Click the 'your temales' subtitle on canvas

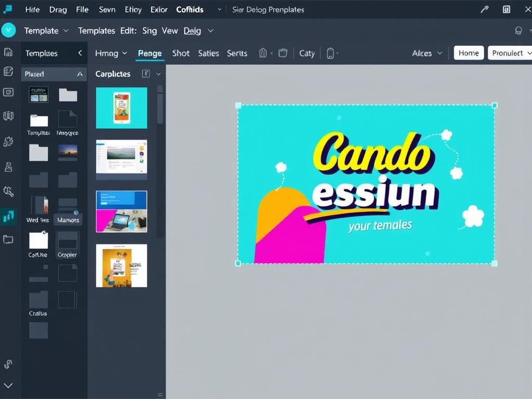[380, 225]
